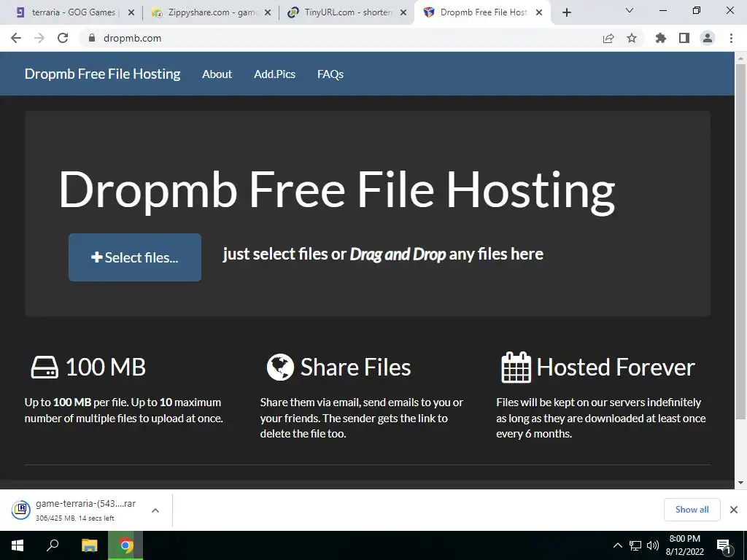Open the Extensions puzzle icon
Screen dimensions: 747x560
(x=660, y=38)
